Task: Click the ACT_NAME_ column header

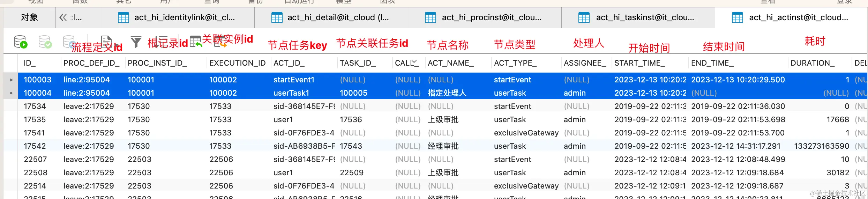Action: (x=458, y=63)
